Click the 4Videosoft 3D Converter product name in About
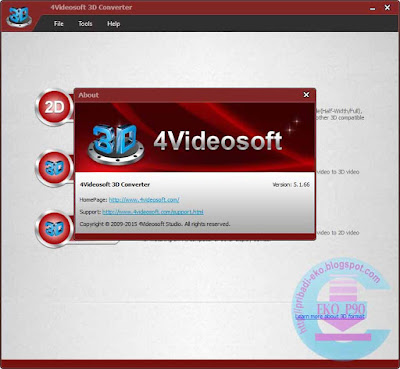 pos(115,184)
